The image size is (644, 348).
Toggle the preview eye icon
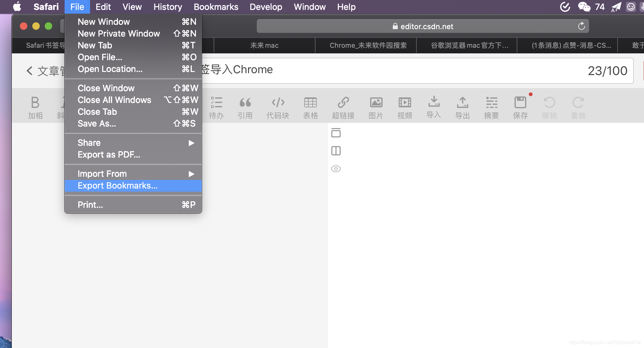[336, 169]
